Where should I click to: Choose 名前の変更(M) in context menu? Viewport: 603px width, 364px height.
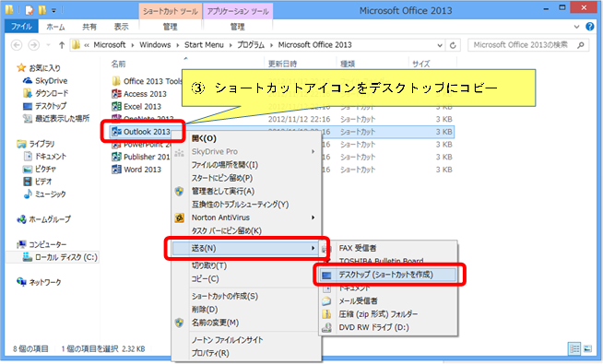pyautogui.click(x=246, y=323)
